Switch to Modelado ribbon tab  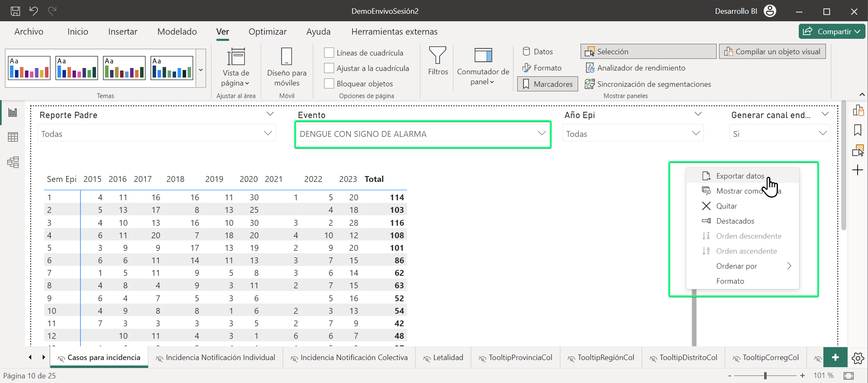coord(177,31)
